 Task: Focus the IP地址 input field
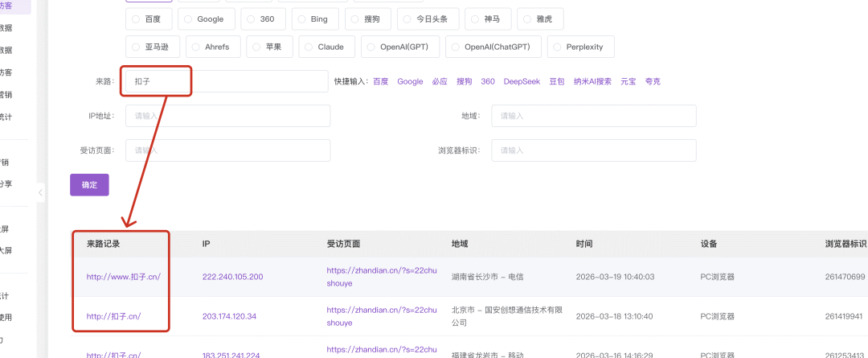(x=227, y=116)
